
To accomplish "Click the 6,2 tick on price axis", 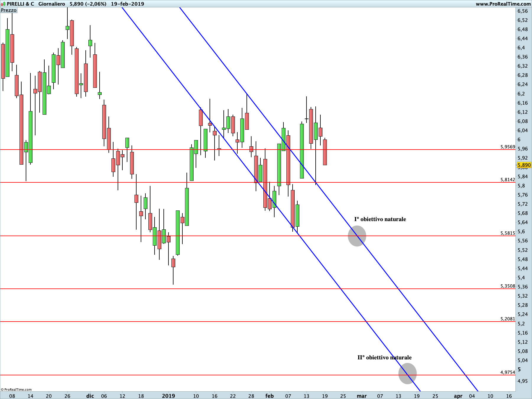I will [521, 94].
